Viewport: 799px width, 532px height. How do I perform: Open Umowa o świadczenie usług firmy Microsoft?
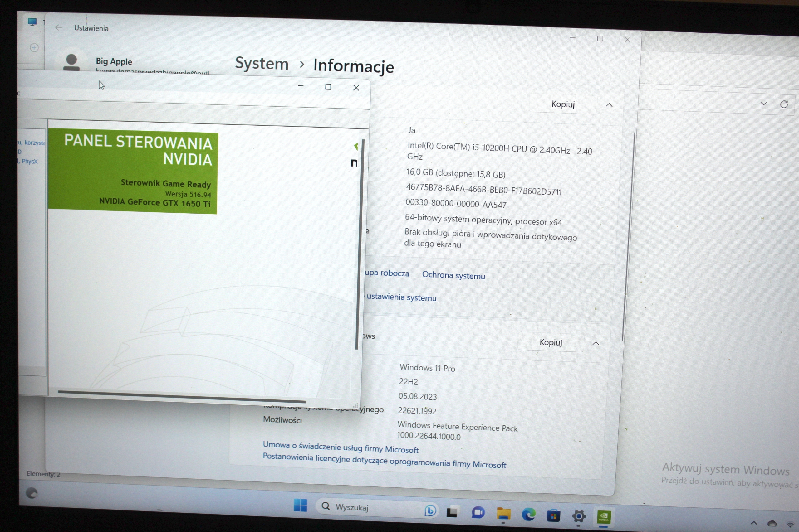click(x=341, y=447)
